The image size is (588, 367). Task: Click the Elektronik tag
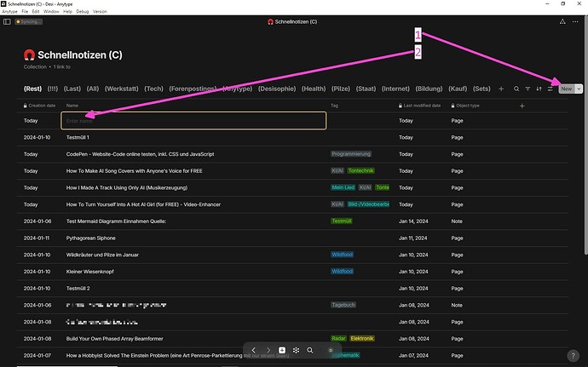click(362, 339)
